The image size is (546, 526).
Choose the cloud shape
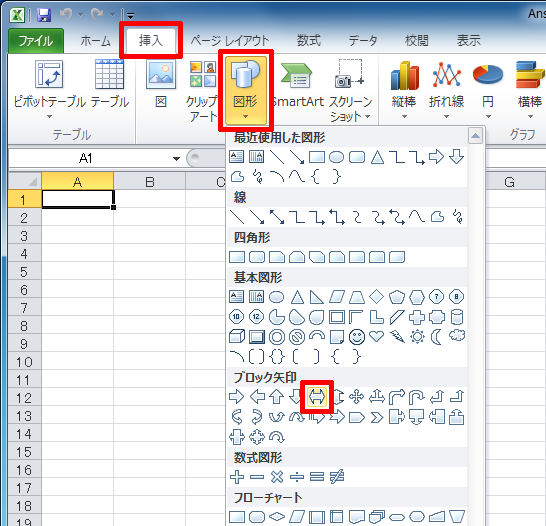tap(457, 336)
